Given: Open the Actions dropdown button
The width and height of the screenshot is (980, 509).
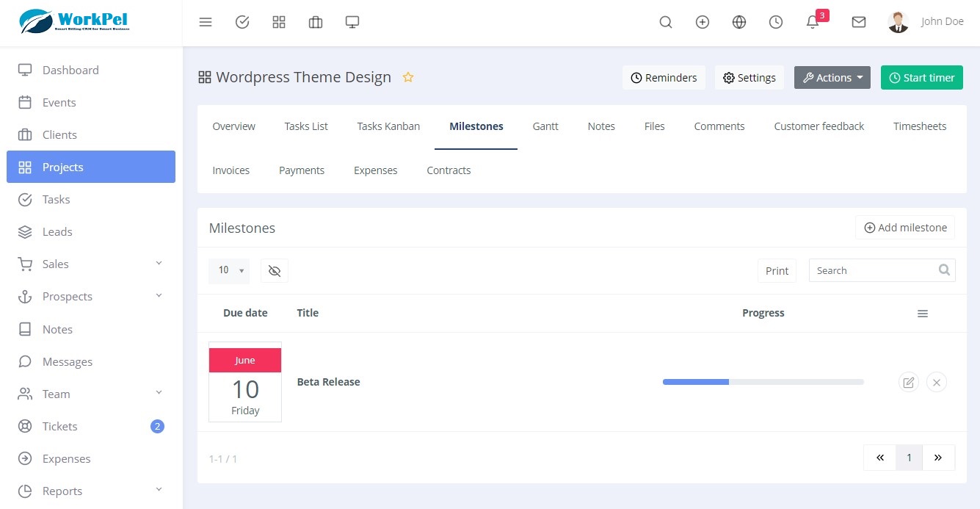Looking at the screenshot, I should pyautogui.click(x=832, y=77).
